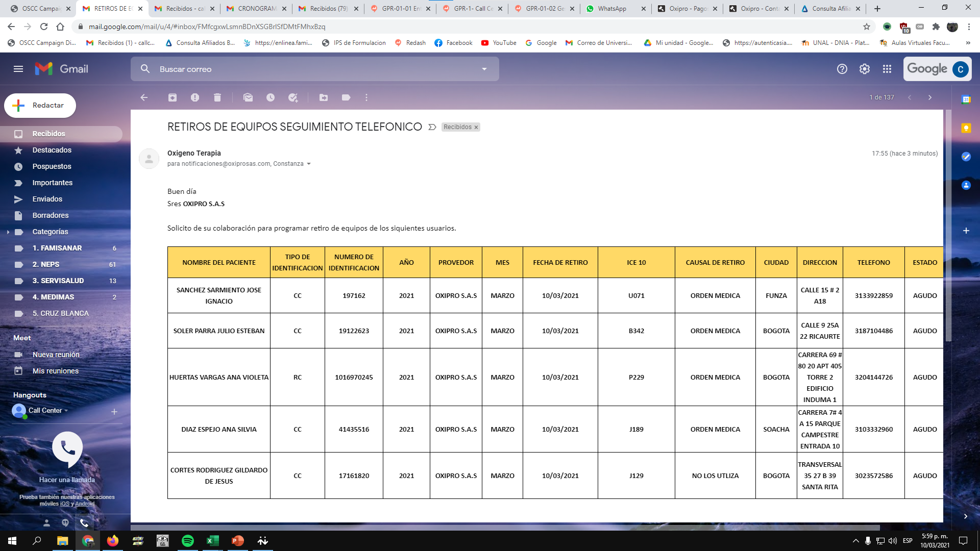Screen dimensions: 980x551
Task: Open Google Keep side panel
Action: pyautogui.click(x=966, y=128)
